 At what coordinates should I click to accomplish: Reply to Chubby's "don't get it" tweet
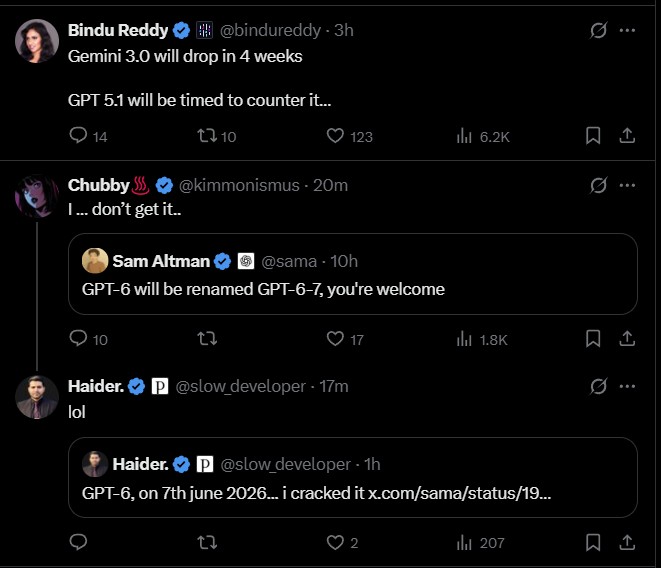(80, 339)
